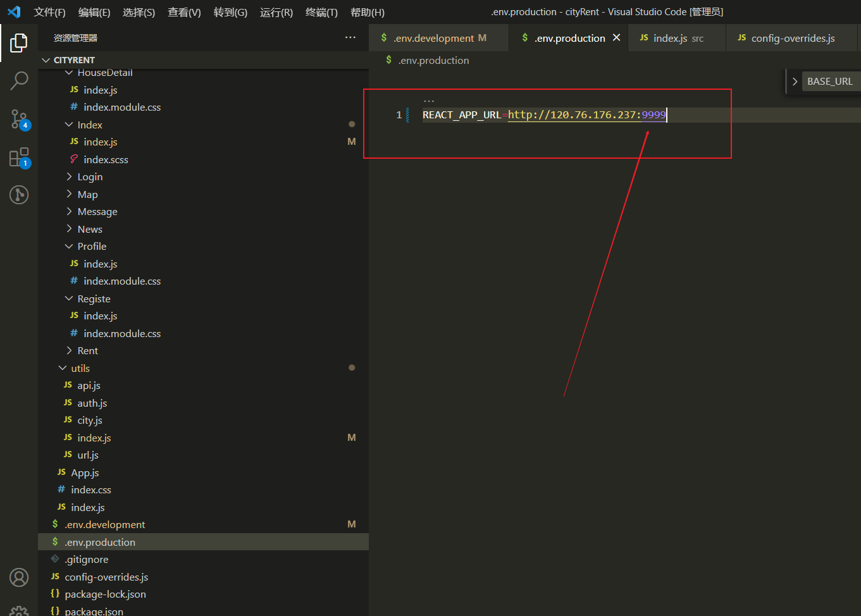
Task: Expand the find widget replace toggle arrow
Action: (795, 82)
